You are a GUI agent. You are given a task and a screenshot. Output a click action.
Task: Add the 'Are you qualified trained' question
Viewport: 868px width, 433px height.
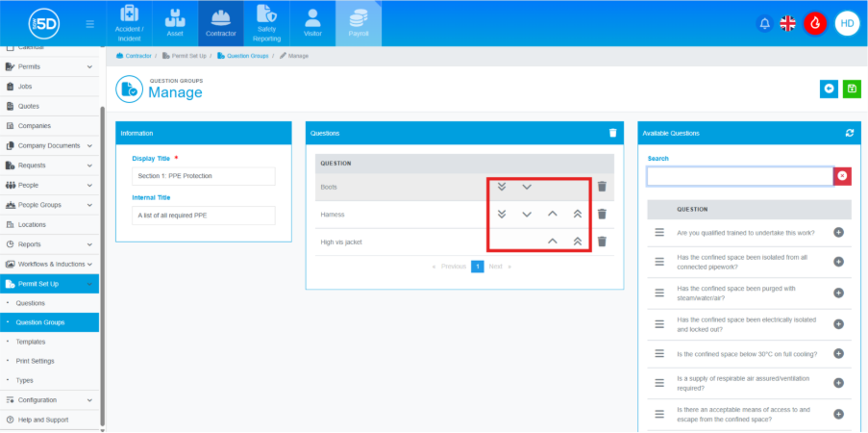click(x=838, y=232)
